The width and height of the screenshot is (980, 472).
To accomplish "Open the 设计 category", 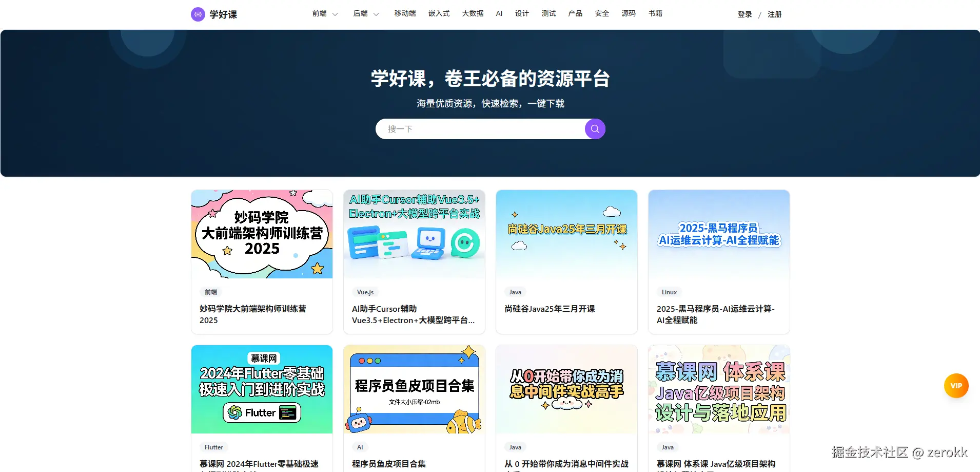I will click(522, 13).
